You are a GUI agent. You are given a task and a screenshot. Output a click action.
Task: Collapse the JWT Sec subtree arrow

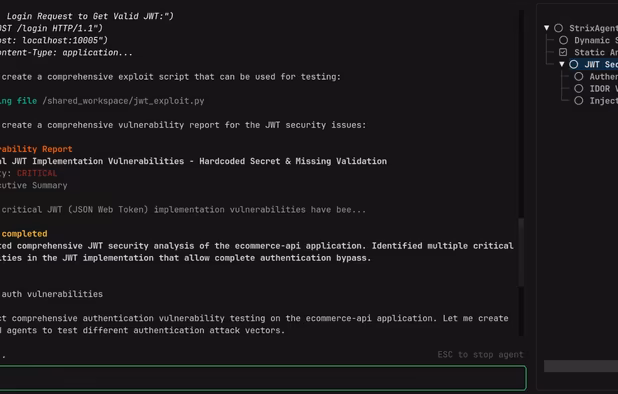click(x=562, y=64)
